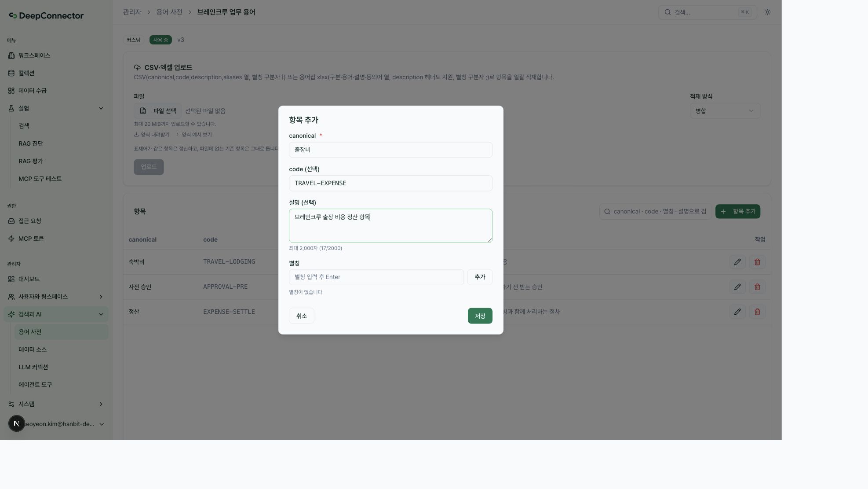
Task: Click the TRAVEL-LODGING code cell
Action: 229,262
